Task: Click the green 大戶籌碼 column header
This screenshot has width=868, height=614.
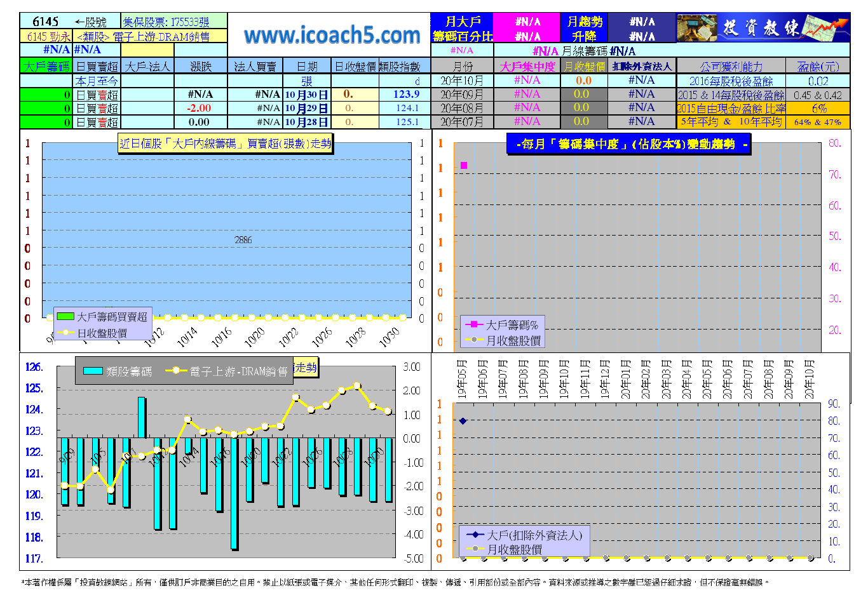Action: point(46,66)
